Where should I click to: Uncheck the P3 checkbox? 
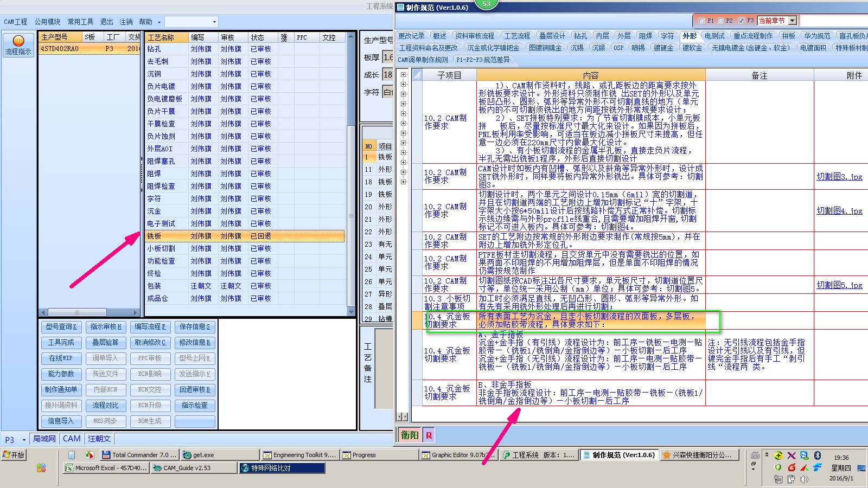point(742,21)
